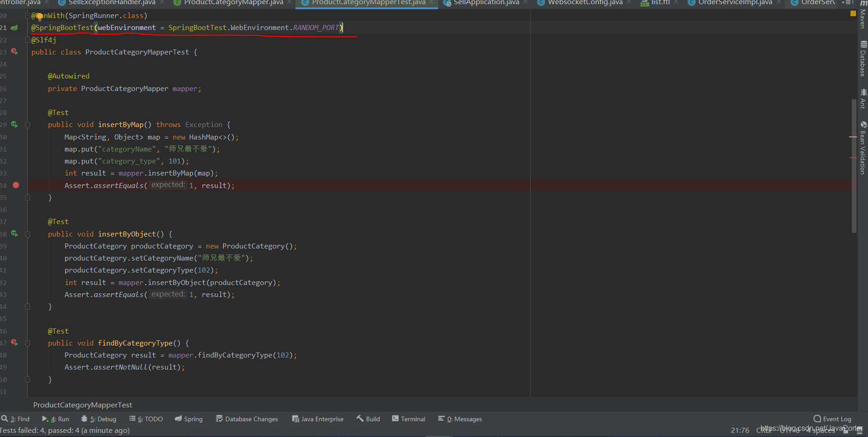Click 'setCategoryType(102)' in insertByObject
Viewport: 868px width, 437px height.
[x=173, y=270]
